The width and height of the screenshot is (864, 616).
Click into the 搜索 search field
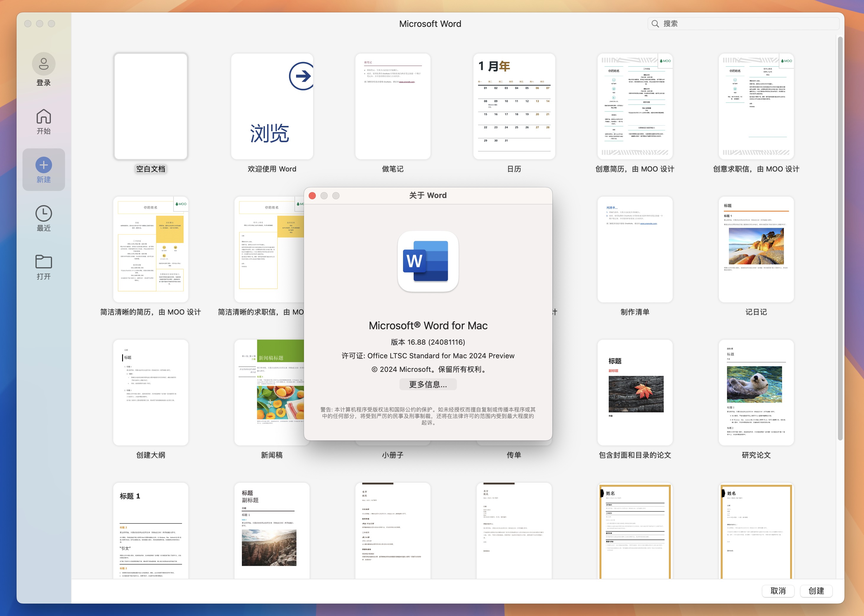[x=743, y=24]
